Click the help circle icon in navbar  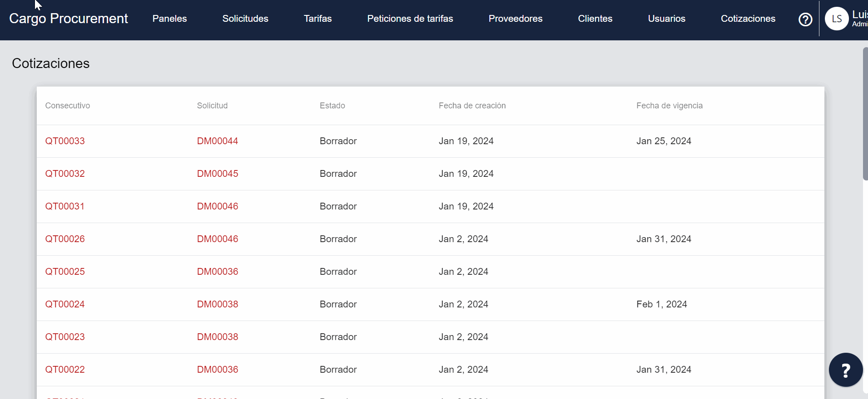click(x=805, y=19)
